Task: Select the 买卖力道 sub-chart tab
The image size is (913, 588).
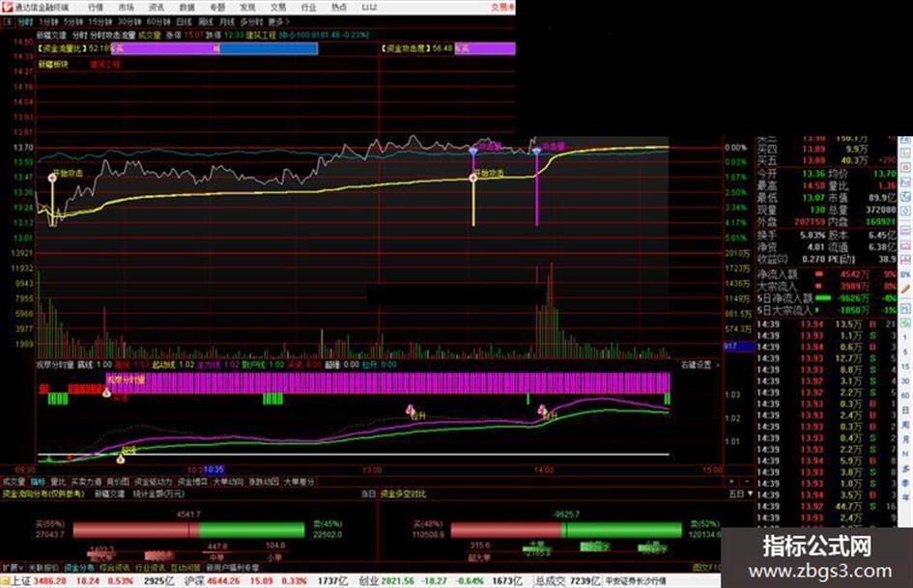Action: (x=86, y=482)
